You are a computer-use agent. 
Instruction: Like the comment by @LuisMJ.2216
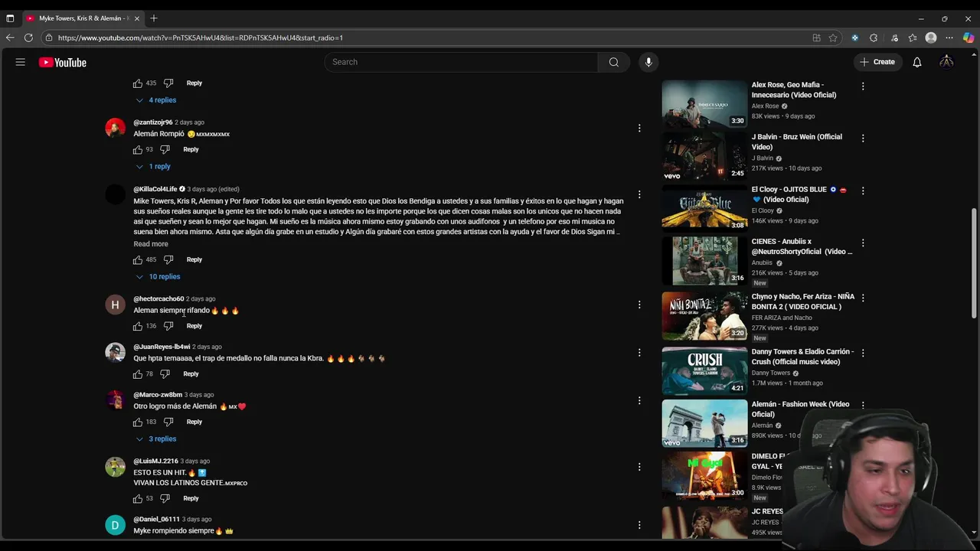[x=138, y=498]
